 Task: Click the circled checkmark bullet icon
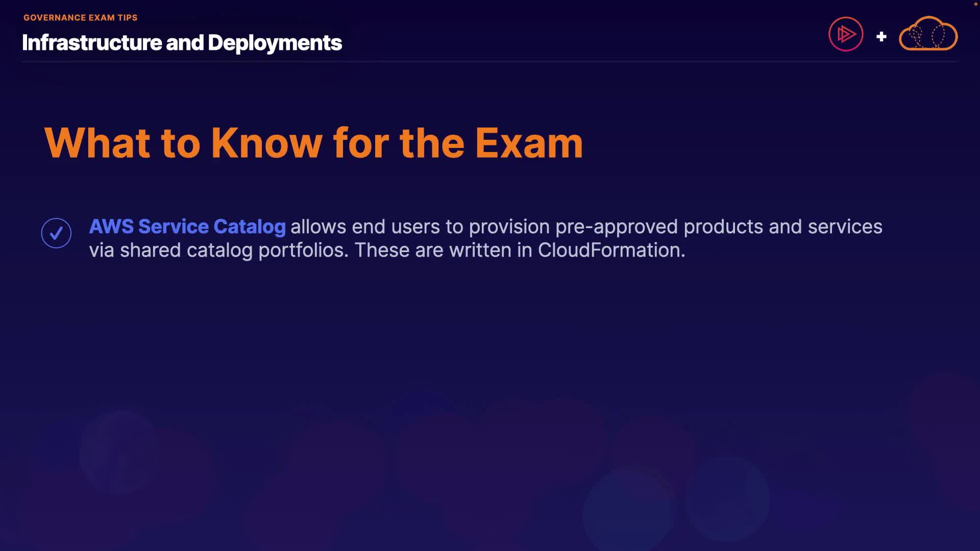coord(56,233)
